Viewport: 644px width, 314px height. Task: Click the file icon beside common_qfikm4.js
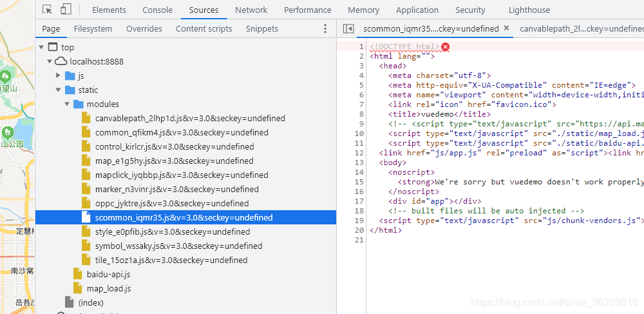click(86, 132)
